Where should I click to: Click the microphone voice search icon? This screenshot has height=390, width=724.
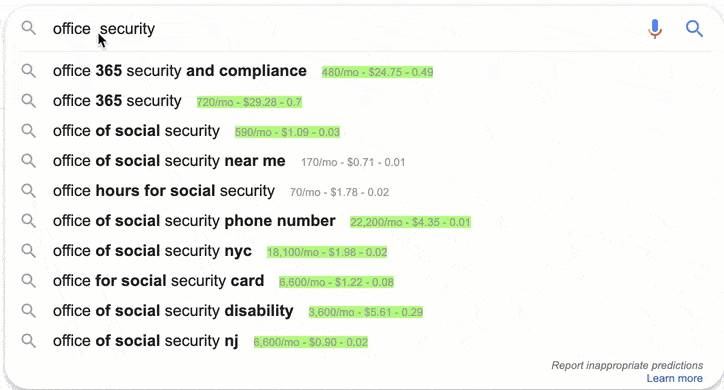(x=655, y=29)
